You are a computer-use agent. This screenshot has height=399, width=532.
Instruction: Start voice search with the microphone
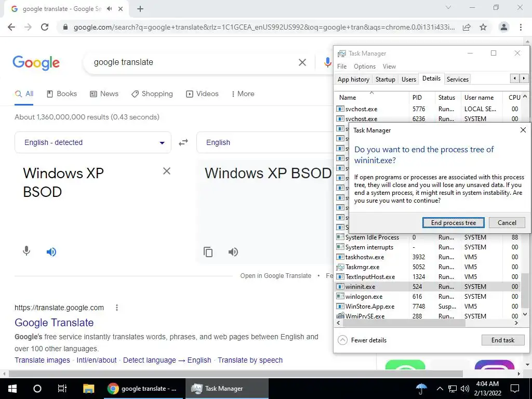coord(327,62)
